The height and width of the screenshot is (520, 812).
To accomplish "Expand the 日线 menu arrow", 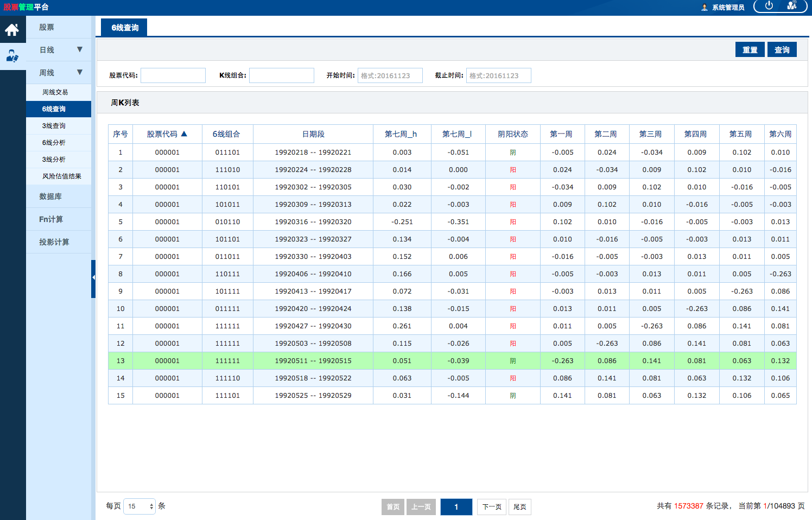I will [80, 50].
